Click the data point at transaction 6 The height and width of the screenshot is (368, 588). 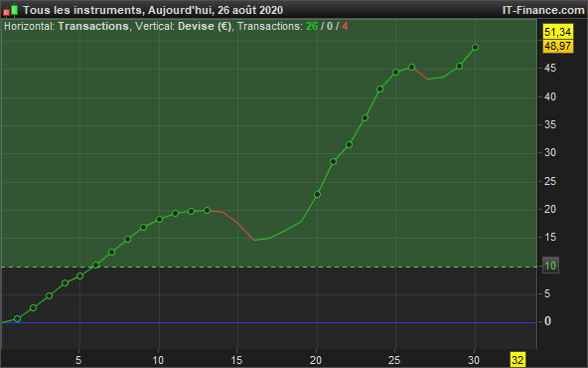[95, 266]
